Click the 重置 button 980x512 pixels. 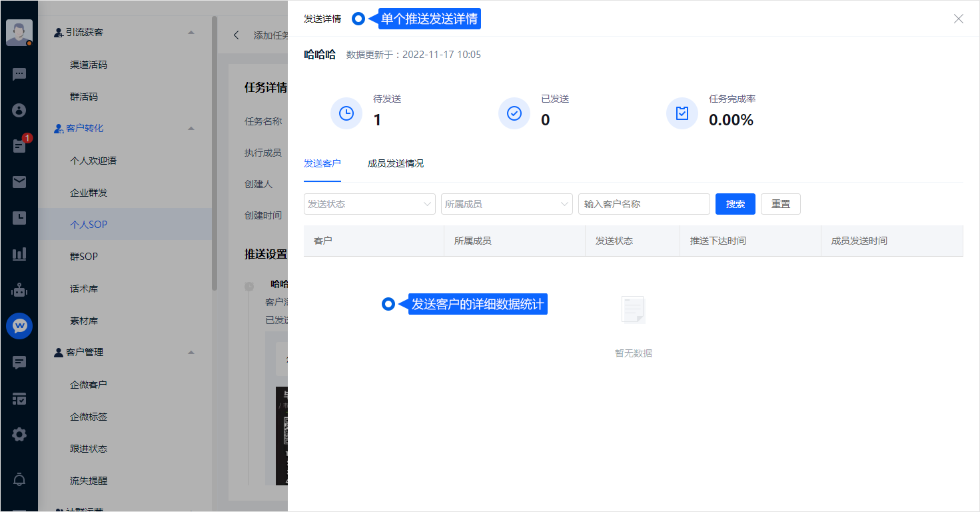pos(780,204)
